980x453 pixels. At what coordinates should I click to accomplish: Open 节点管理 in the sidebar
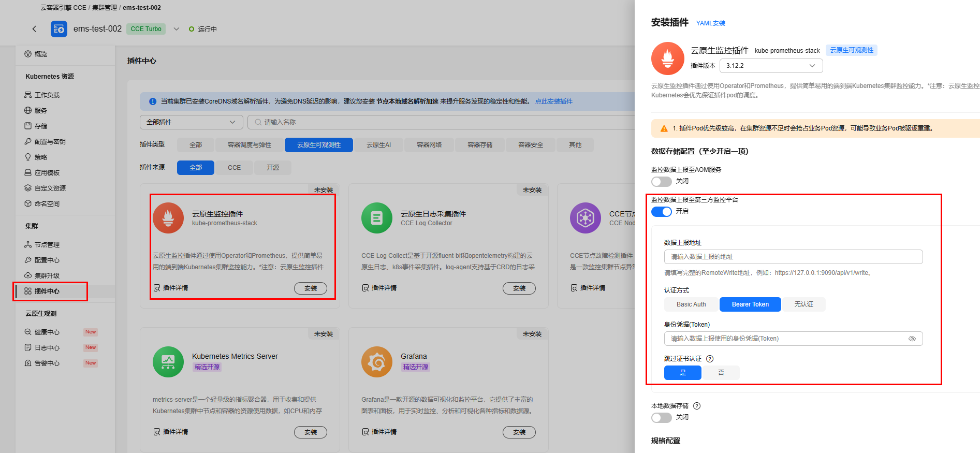click(x=47, y=244)
